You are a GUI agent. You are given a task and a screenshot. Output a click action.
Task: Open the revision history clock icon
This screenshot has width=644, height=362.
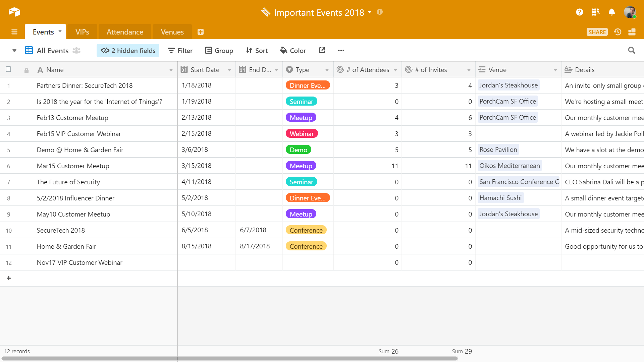tap(618, 32)
